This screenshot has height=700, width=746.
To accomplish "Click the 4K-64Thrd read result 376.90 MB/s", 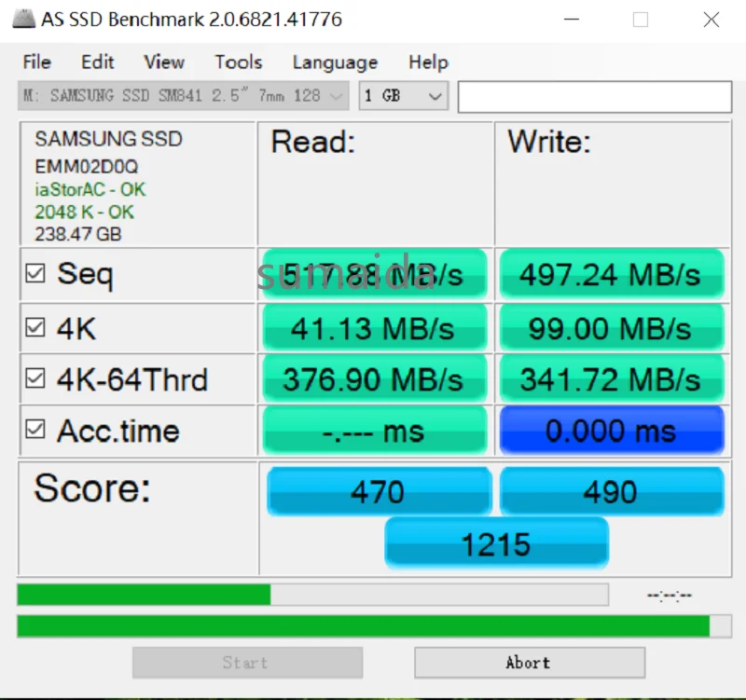I will (375, 379).
